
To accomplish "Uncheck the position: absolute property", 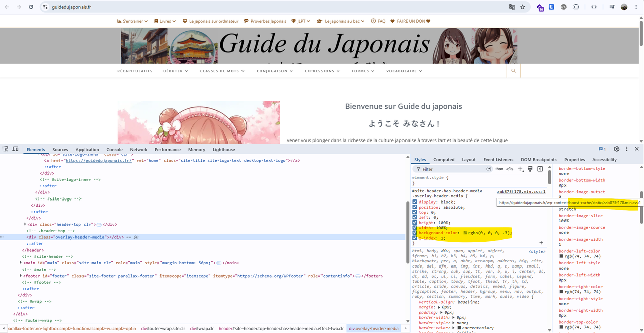I will click(415, 207).
